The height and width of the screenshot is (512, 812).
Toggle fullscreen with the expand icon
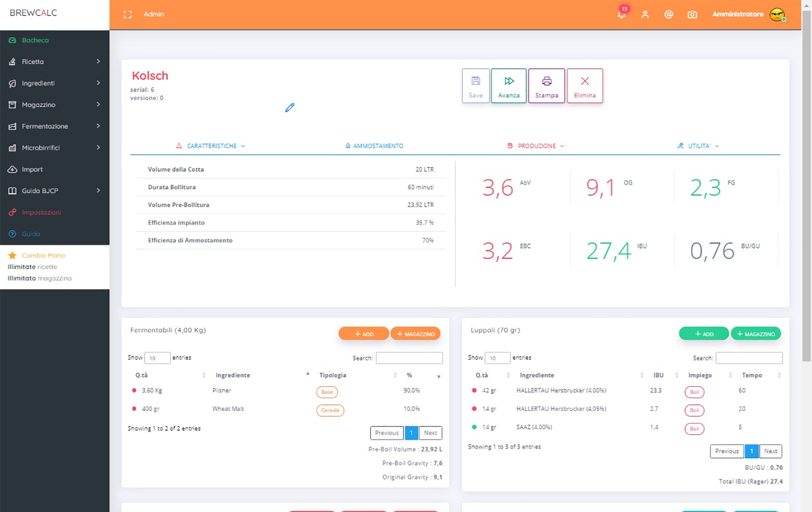(x=128, y=15)
